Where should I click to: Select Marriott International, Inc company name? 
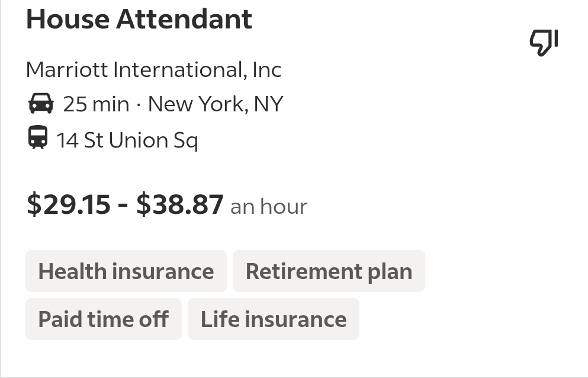pyautogui.click(x=154, y=70)
